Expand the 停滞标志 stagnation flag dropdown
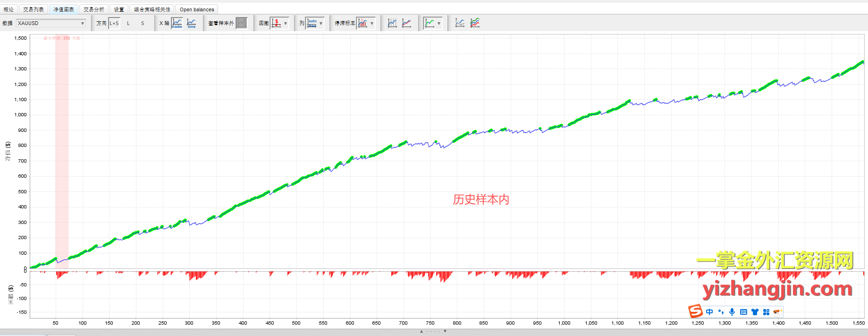Image resolution: width=868 pixels, height=336 pixels. pos(372,23)
